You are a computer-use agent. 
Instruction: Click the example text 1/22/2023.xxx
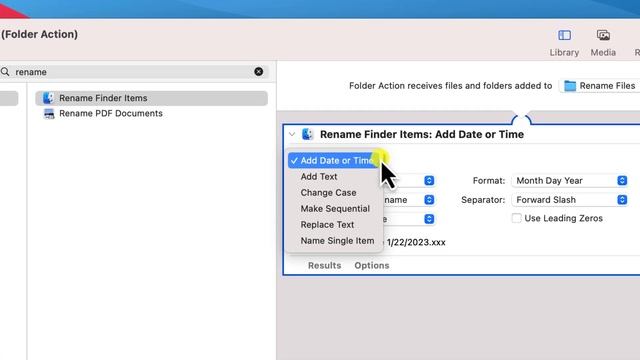tap(416, 242)
